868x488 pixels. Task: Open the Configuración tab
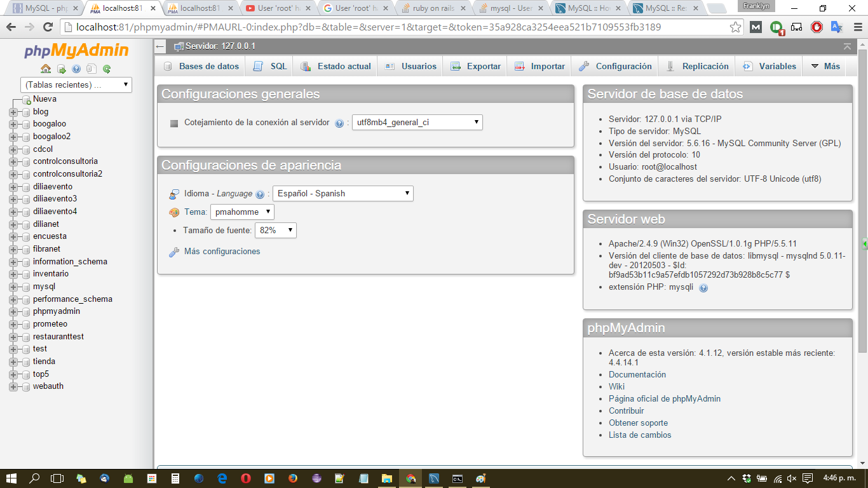tap(615, 66)
